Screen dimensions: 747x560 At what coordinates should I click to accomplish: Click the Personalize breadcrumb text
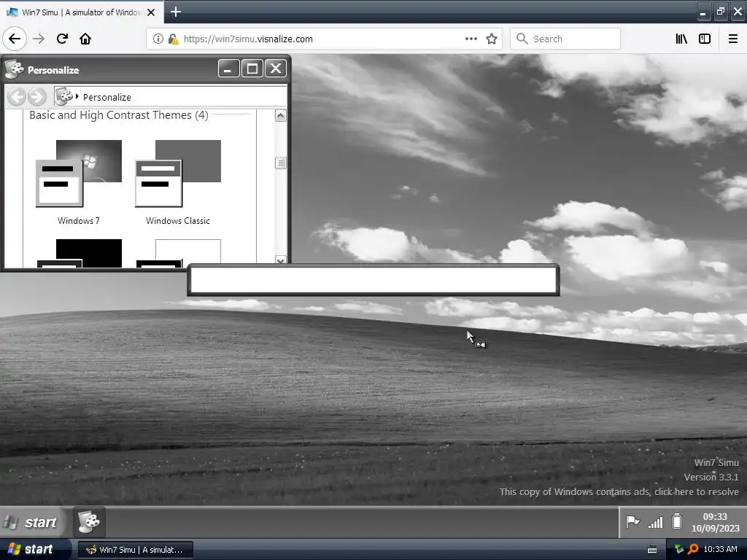107,97
